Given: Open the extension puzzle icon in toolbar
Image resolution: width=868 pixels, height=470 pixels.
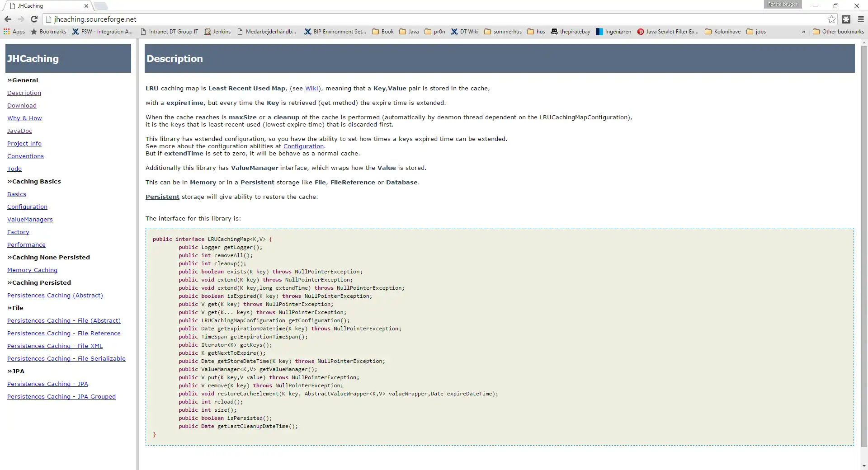Looking at the screenshot, I should coord(846,19).
